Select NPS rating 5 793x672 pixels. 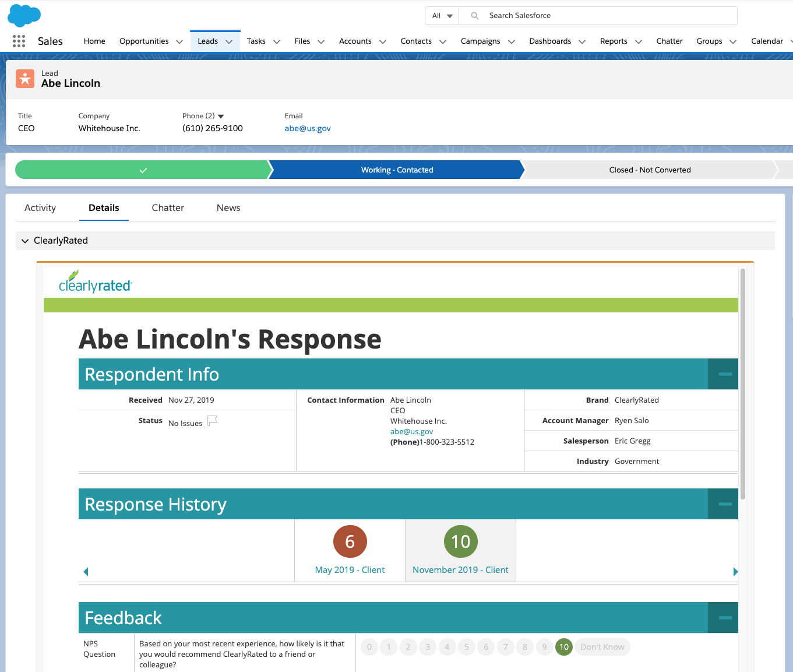coord(467,647)
